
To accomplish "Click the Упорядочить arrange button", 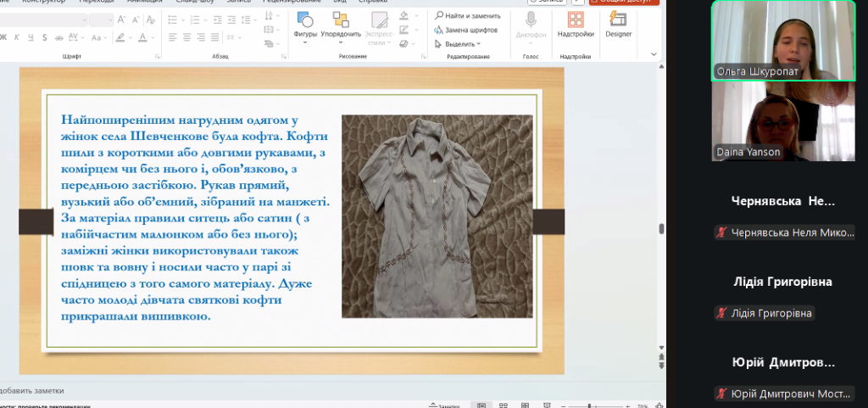I will point(341,24).
